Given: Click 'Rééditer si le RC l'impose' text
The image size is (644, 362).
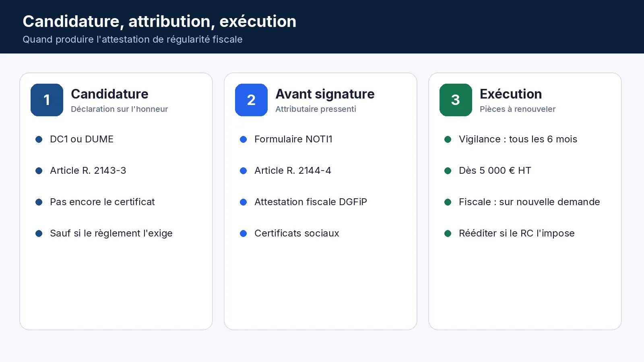Looking at the screenshot, I should pos(517,233).
